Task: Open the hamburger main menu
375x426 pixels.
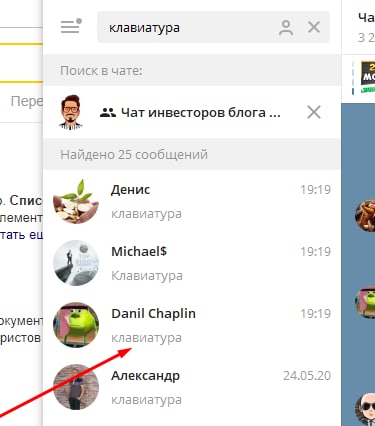Action: [71, 26]
